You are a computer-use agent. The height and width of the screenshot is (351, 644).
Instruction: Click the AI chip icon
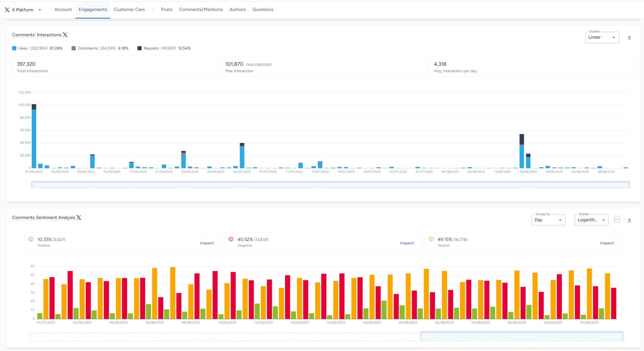(617, 219)
